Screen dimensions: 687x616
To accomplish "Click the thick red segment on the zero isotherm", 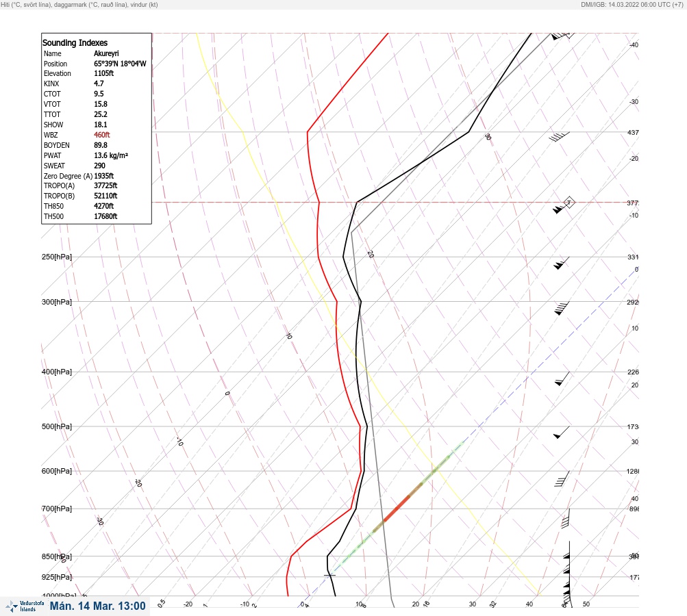I will pos(397,509).
